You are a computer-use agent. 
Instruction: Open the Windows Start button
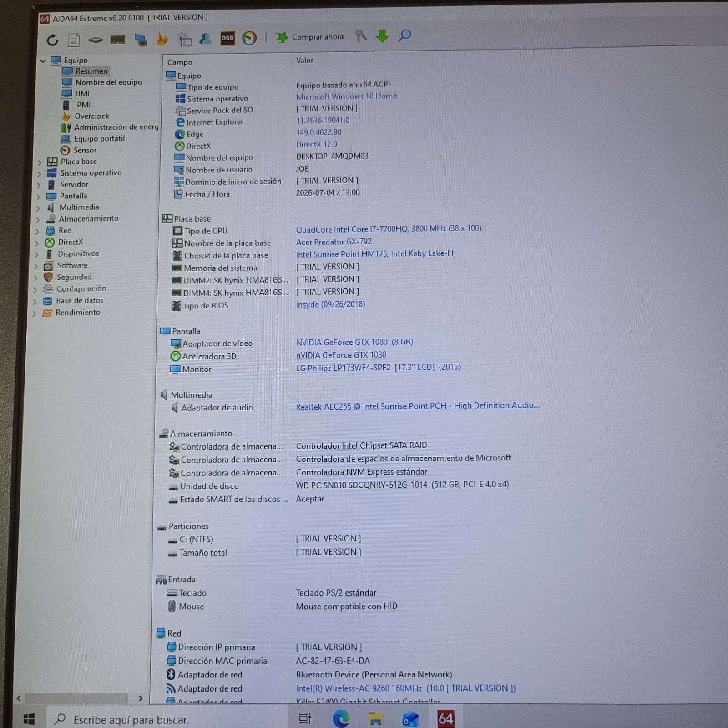[29, 719]
